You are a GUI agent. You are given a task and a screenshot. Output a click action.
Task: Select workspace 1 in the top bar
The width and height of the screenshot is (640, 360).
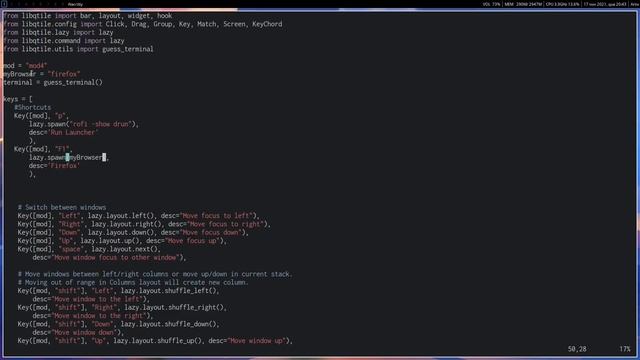(4, 4)
